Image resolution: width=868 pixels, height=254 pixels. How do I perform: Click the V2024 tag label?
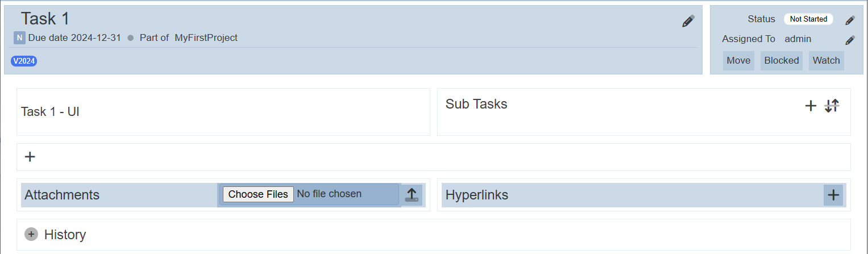point(24,61)
